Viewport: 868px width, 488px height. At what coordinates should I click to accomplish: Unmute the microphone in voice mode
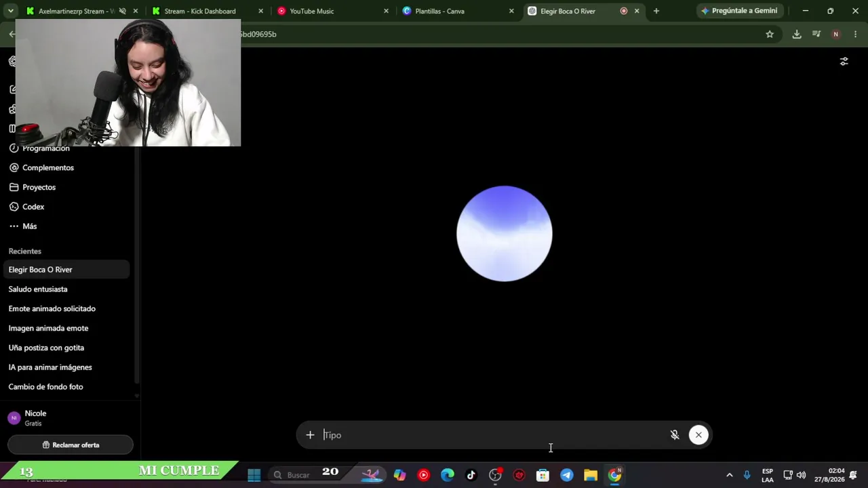pos(675,435)
